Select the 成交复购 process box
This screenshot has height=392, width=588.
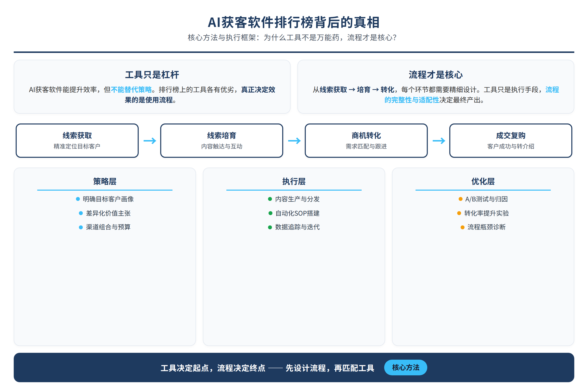coord(511,140)
